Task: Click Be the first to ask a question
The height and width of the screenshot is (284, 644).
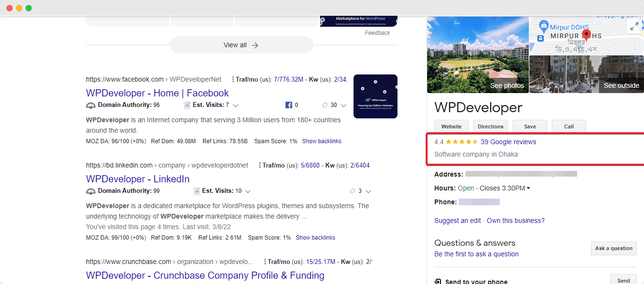Action: (476, 254)
